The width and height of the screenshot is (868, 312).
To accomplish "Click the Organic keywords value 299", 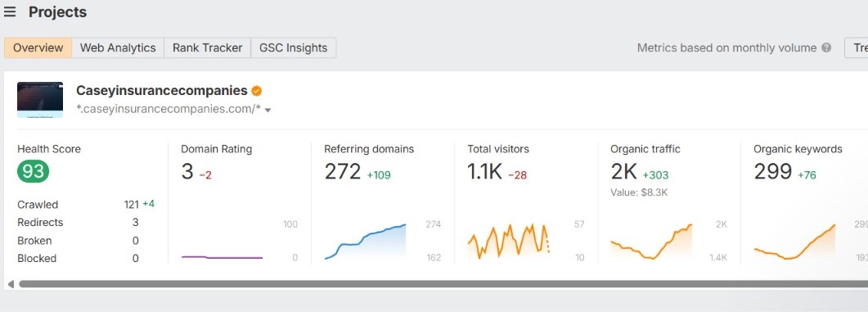I will pyautogui.click(x=773, y=172).
